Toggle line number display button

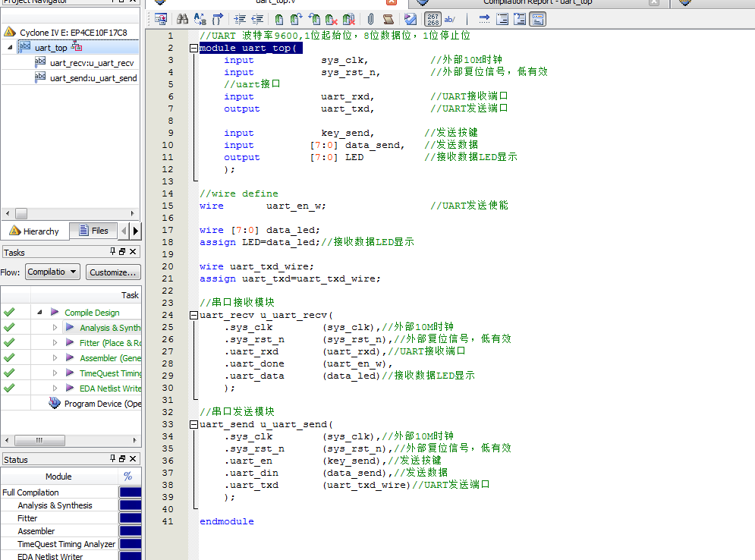[432, 19]
